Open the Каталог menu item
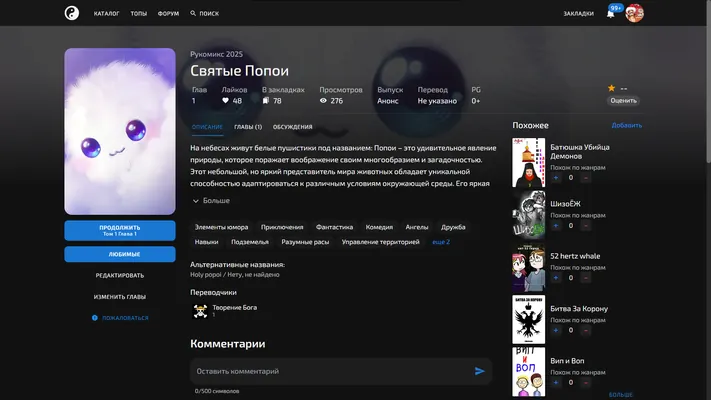This screenshot has height=400, width=711. pyautogui.click(x=107, y=14)
